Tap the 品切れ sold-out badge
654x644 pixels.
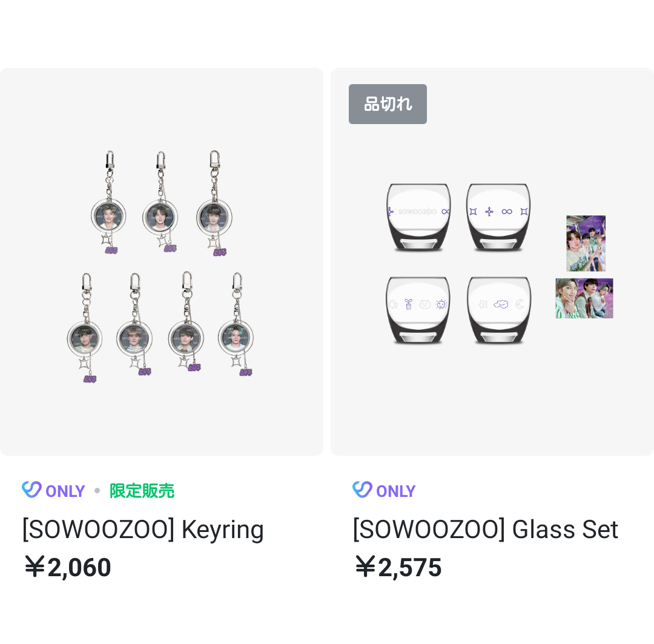point(388,104)
